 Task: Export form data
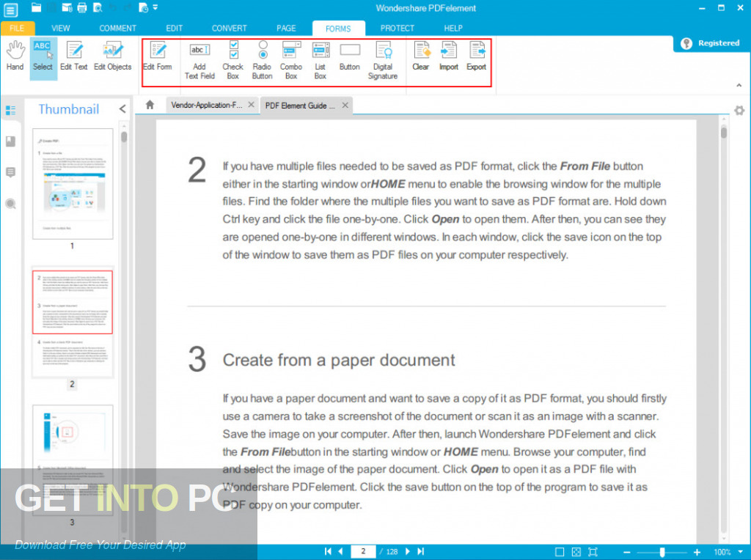(x=477, y=56)
